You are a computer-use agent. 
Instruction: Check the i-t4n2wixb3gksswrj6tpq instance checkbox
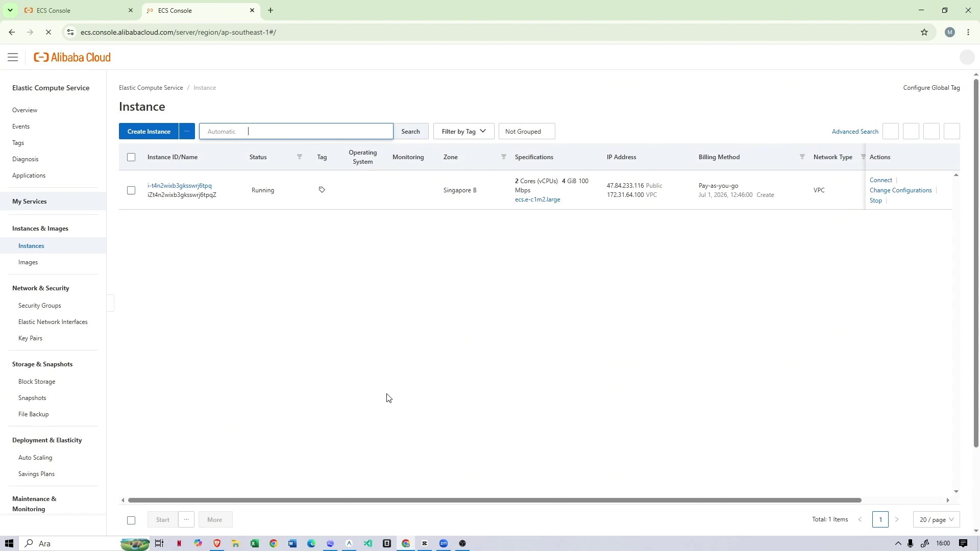pos(131,190)
